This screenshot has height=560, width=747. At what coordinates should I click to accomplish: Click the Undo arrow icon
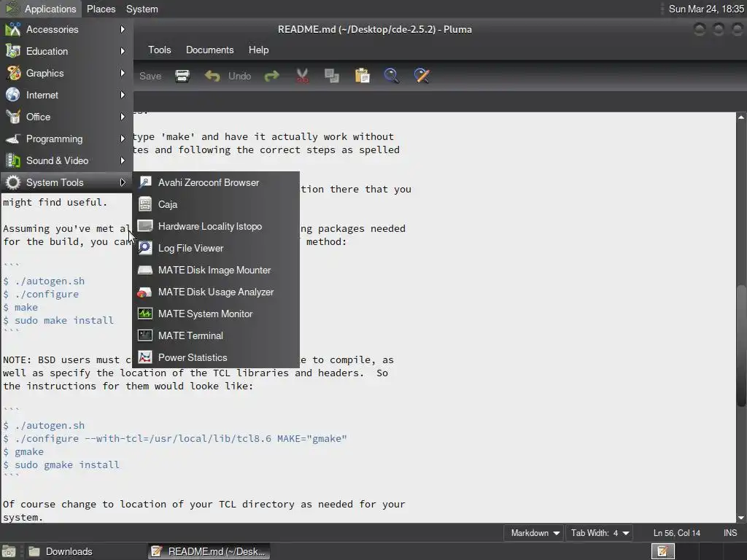coord(212,76)
